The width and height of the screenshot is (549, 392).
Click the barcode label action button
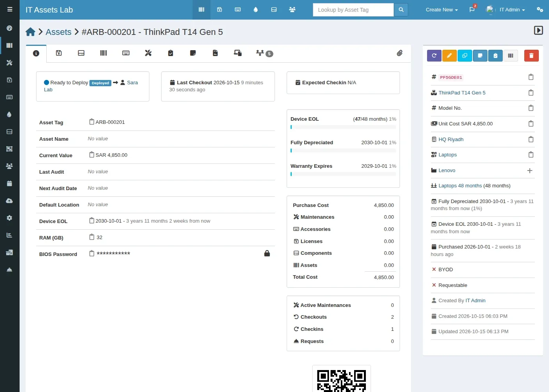(511, 56)
